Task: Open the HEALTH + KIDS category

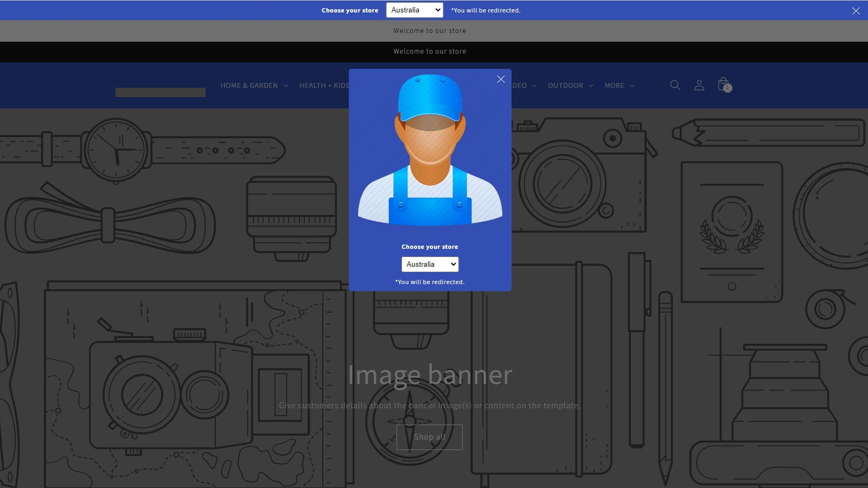Action: point(324,85)
